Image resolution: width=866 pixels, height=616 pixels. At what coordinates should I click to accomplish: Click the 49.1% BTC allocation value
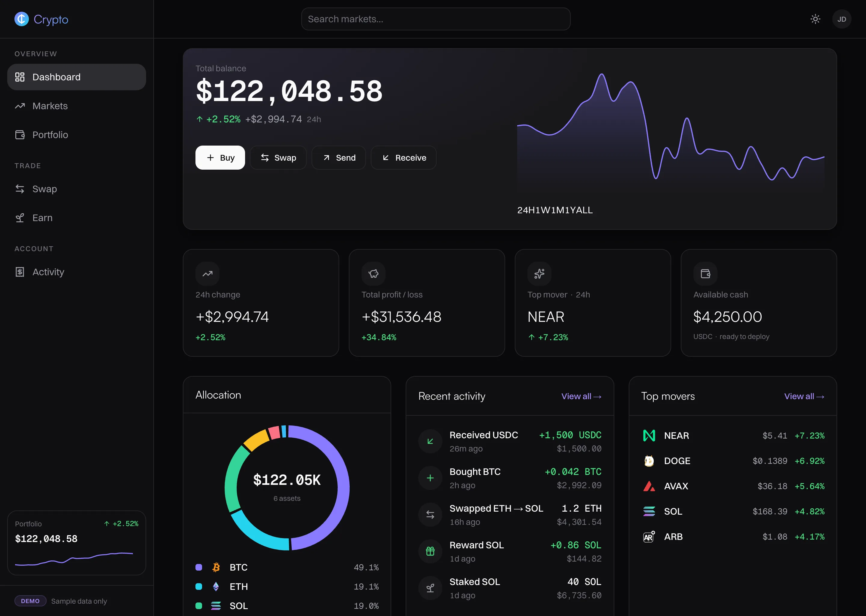(x=366, y=567)
